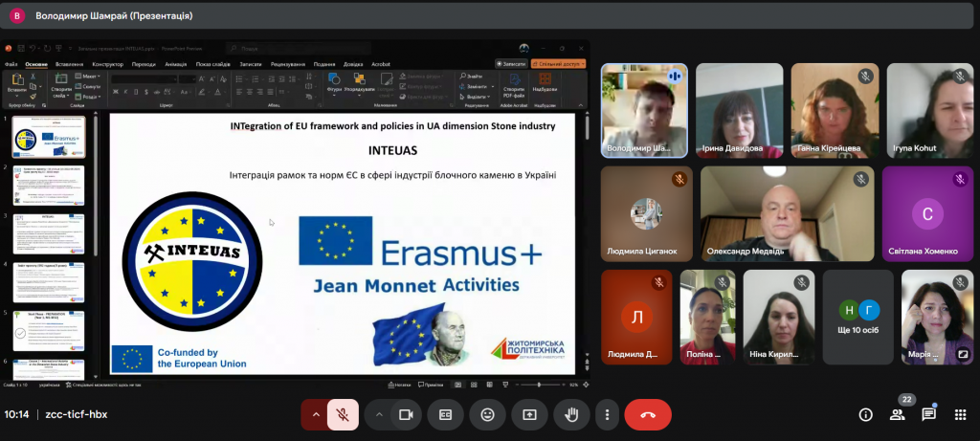
Task: Show the participants people panel
Action: point(898,415)
